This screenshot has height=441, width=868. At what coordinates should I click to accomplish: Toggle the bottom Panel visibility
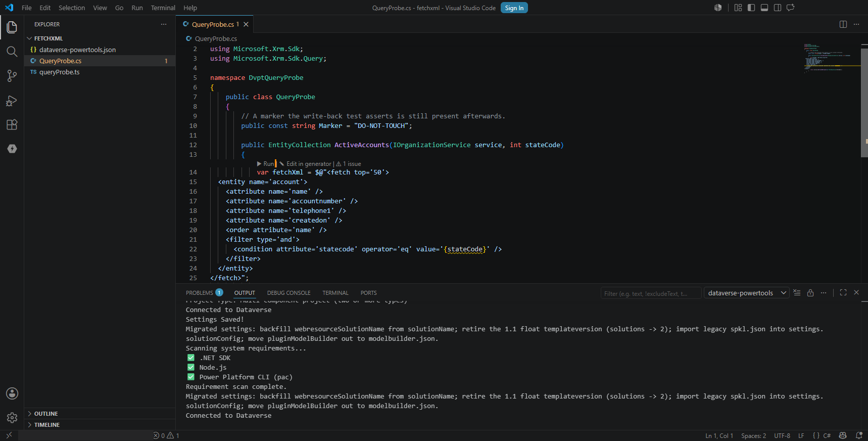coord(764,8)
